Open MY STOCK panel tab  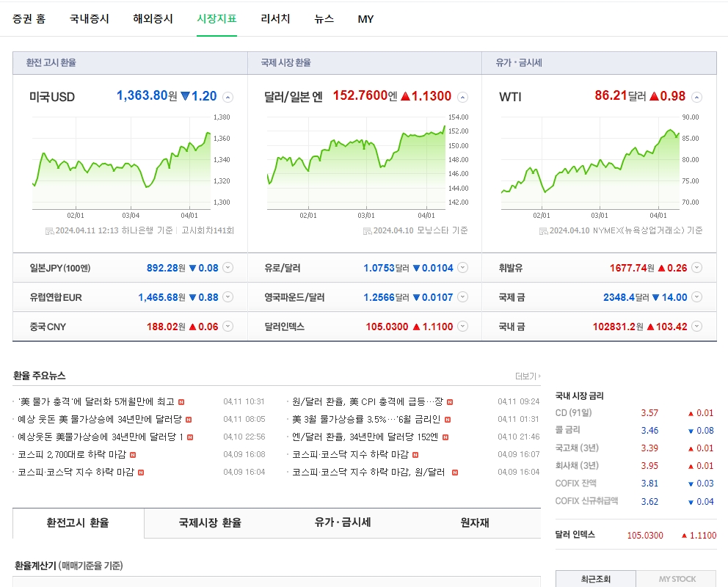(676, 579)
